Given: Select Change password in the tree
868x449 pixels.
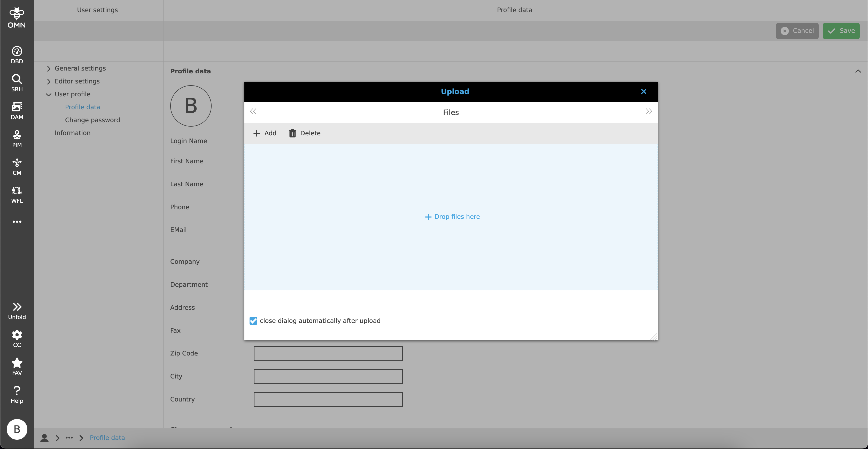Looking at the screenshot, I should click(92, 120).
